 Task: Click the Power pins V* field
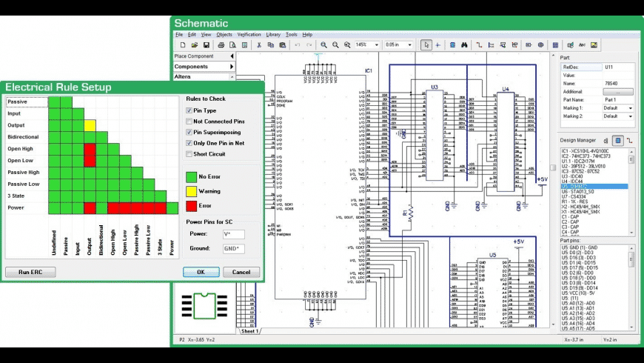(x=234, y=234)
